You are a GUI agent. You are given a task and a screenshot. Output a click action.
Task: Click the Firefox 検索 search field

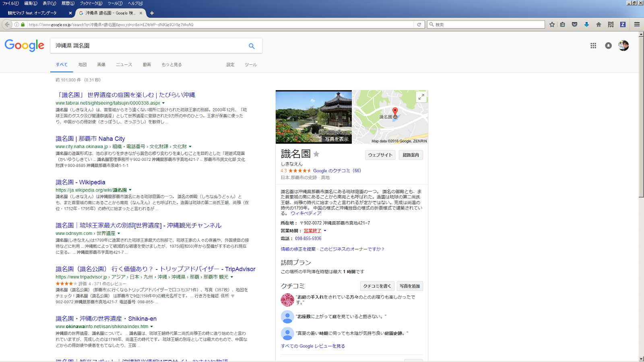486,25
